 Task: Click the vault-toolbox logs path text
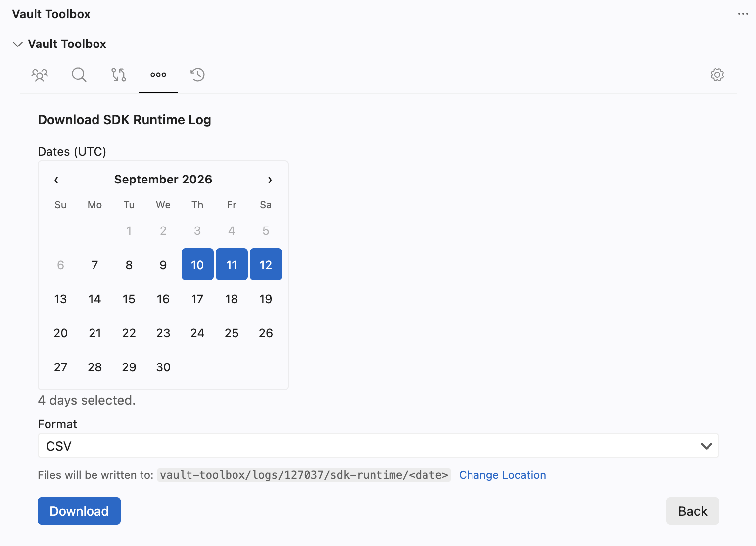point(304,475)
